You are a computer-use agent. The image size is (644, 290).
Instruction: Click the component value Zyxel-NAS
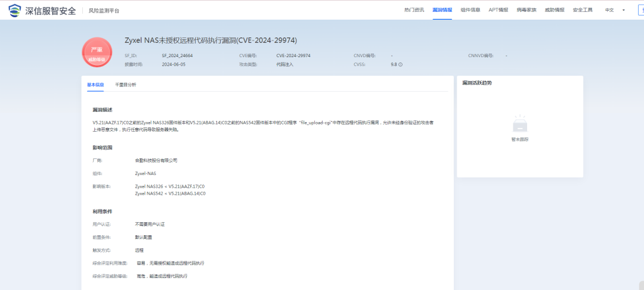pyautogui.click(x=145, y=173)
